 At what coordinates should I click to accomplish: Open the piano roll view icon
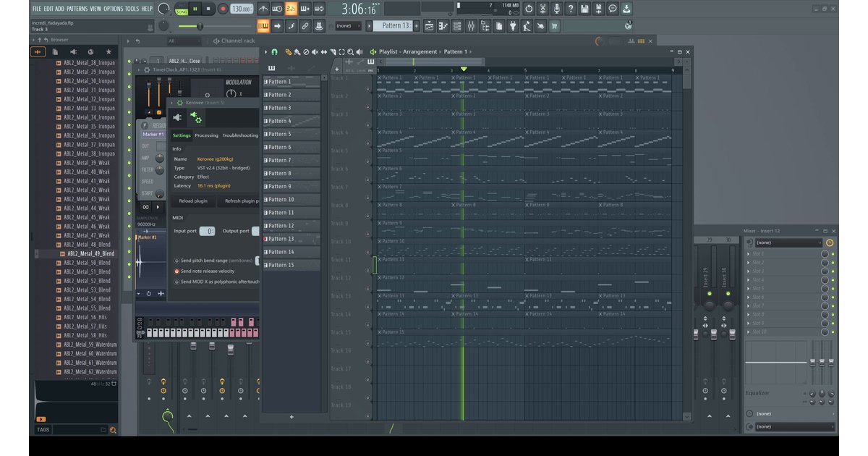[443, 26]
